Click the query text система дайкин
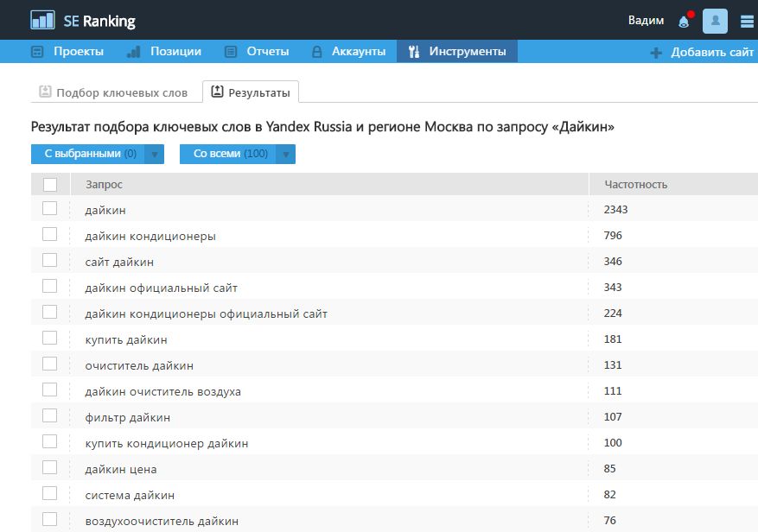758x532 pixels. pos(130,495)
